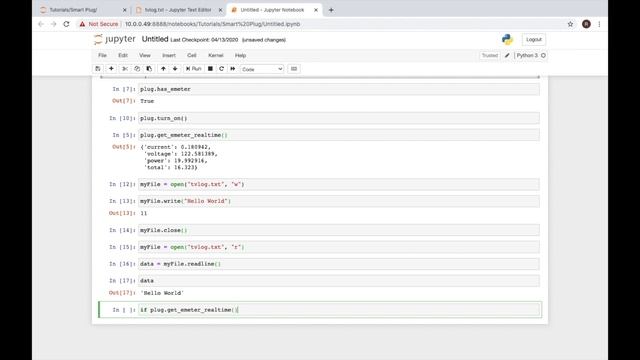Viewport: 640px width, 360px height.
Task: Click the Out[13] output value 11
Action: coord(143,213)
